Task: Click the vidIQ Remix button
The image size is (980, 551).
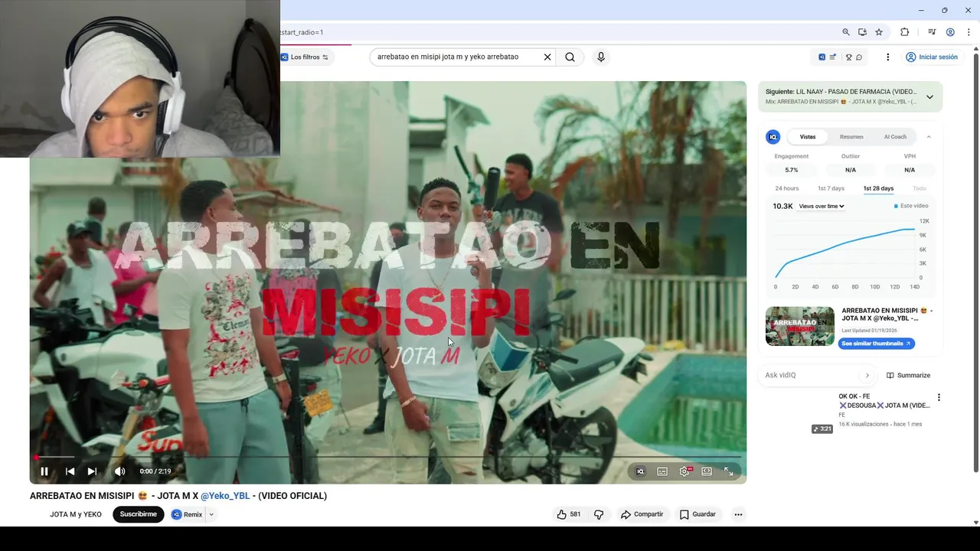Action: coord(187,514)
